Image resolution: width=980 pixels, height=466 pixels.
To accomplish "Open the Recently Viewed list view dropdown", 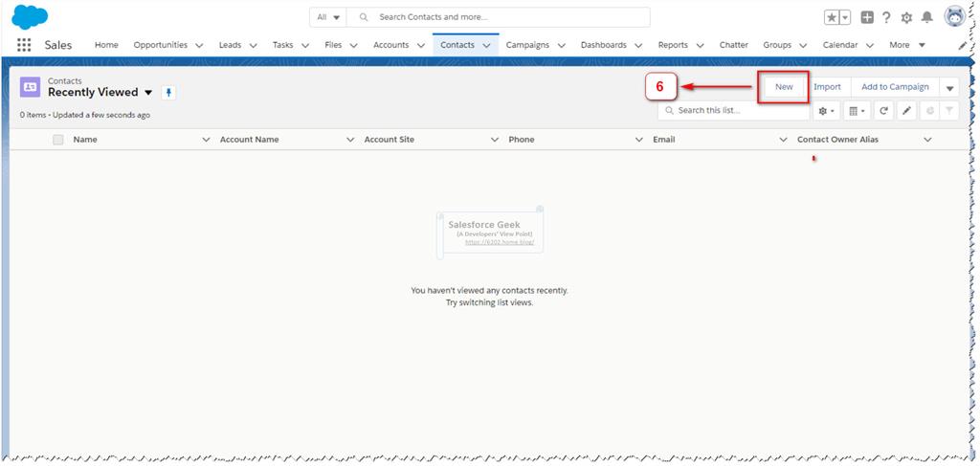I will (148, 93).
